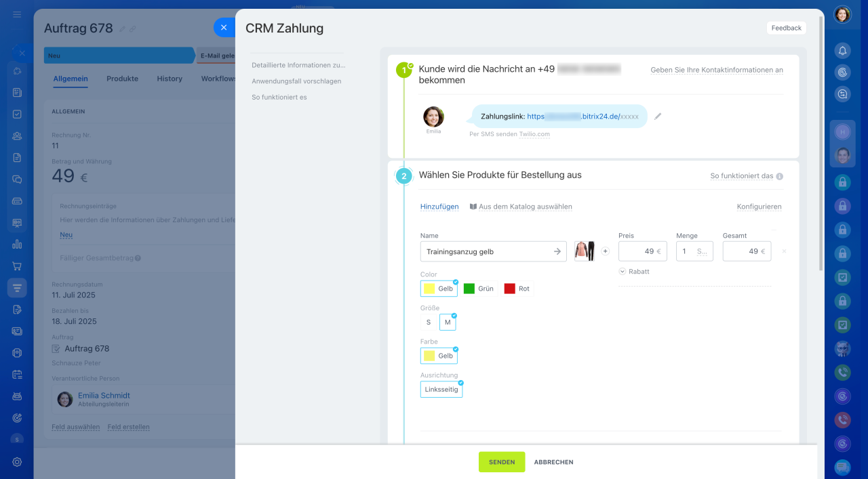Click the 'Neu' pipeline stage in Auftrag window
The width and height of the screenshot is (868, 479).
pyautogui.click(x=119, y=56)
